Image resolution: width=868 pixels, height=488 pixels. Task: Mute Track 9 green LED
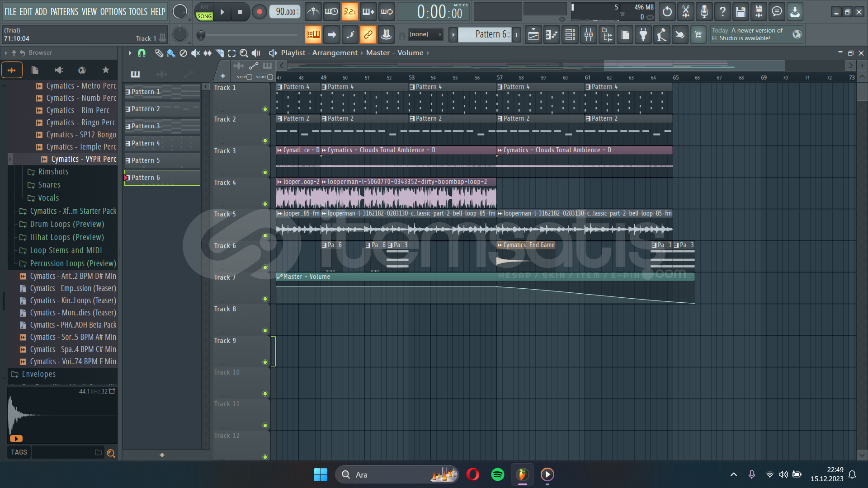(265, 362)
